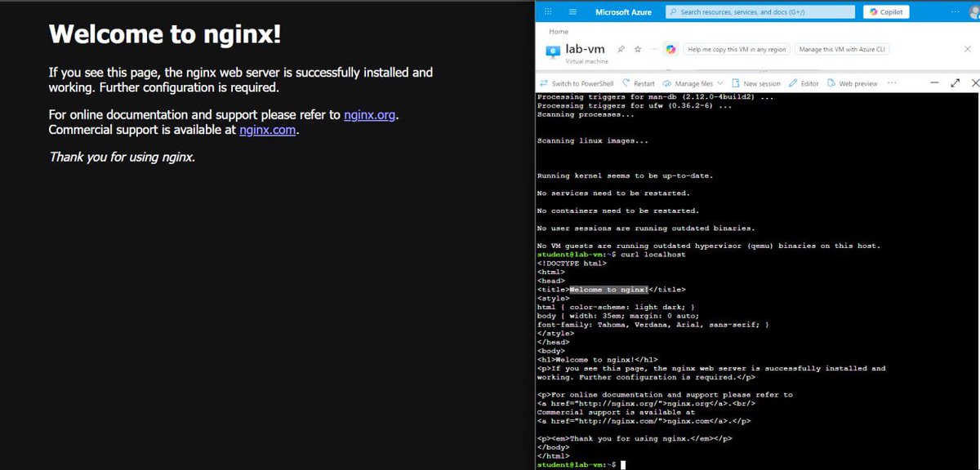
Task: Switch to PowerShell in Cloud Shell
Action: 577,83
